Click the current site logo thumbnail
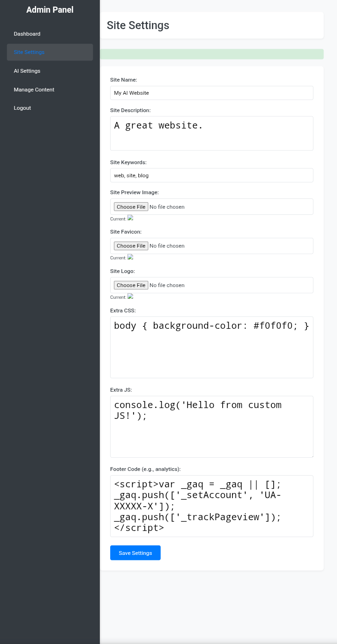Image resolution: width=337 pixels, height=644 pixels. pos(131,296)
